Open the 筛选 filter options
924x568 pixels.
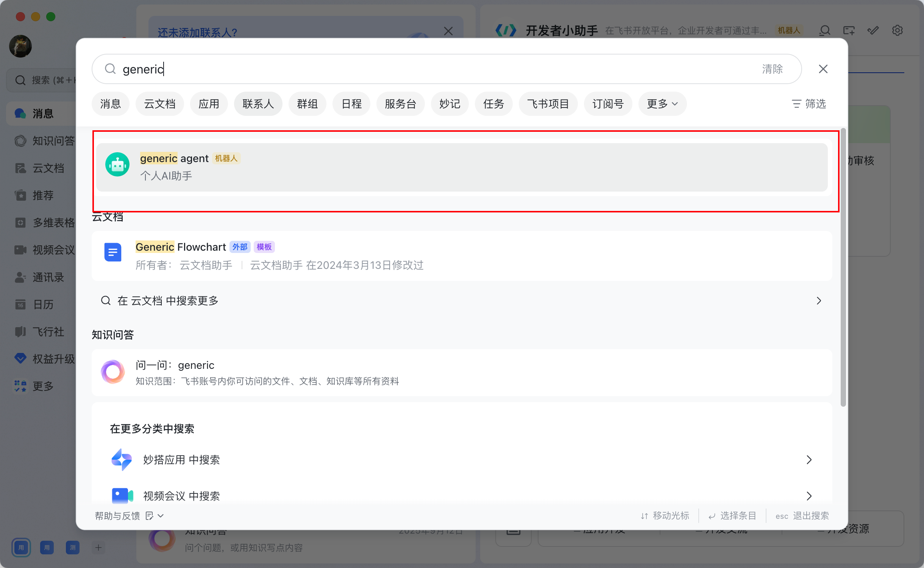tap(809, 104)
